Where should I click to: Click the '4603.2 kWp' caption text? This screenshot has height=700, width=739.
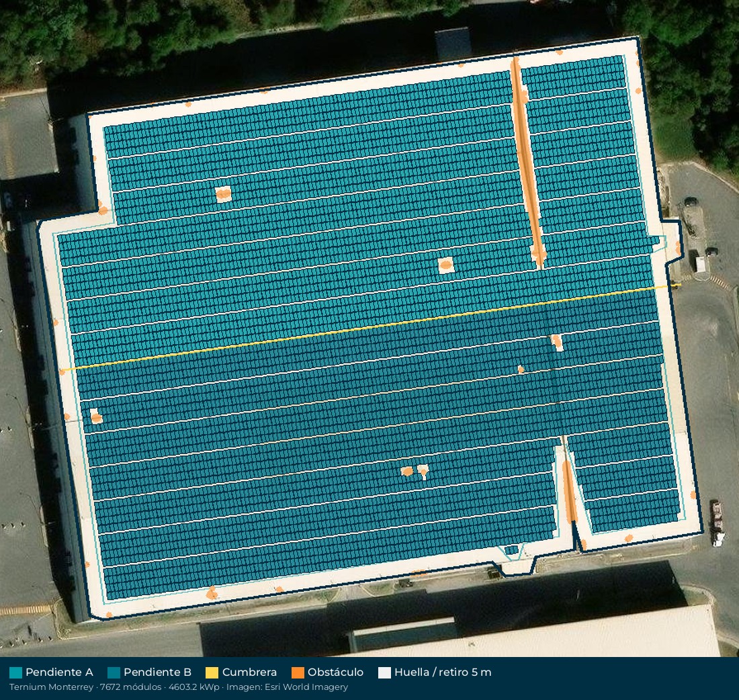pyautogui.click(x=193, y=687)
